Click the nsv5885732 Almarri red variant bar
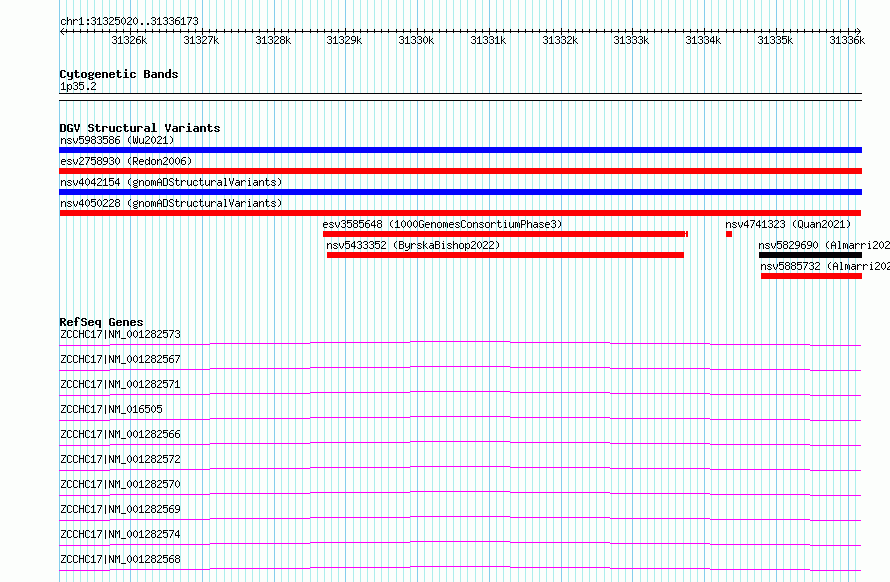The height and width of the screenshot is (582, 890). pyautogui.click(x=812, y=276)
